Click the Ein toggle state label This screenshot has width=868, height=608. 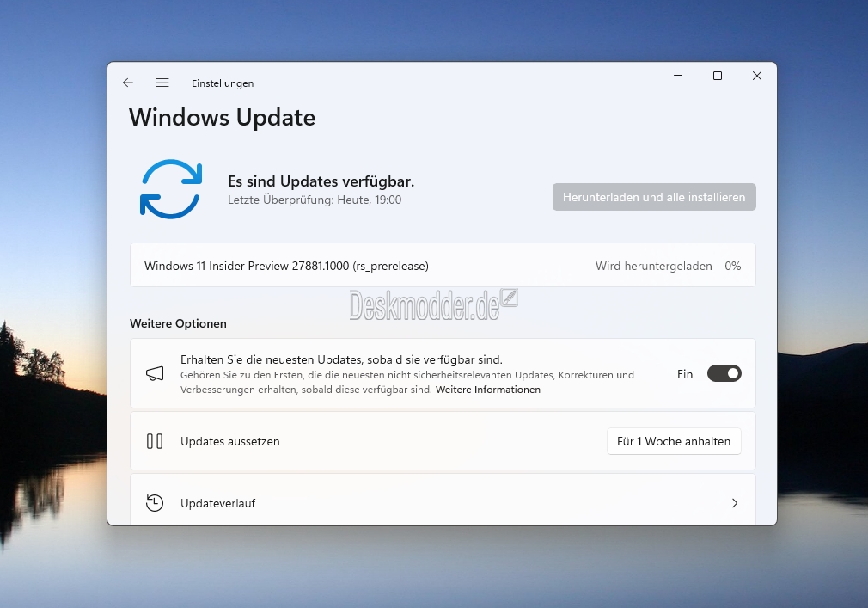click(685, 374)
